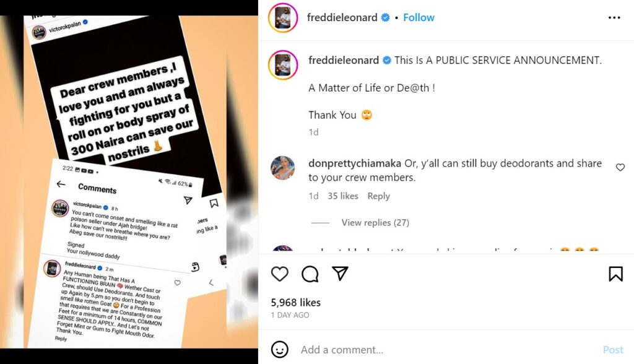Viewport: 634px width, 364px height.
Task: Open freddieleonard header profile picture
Action: click(x=282, y=18)
